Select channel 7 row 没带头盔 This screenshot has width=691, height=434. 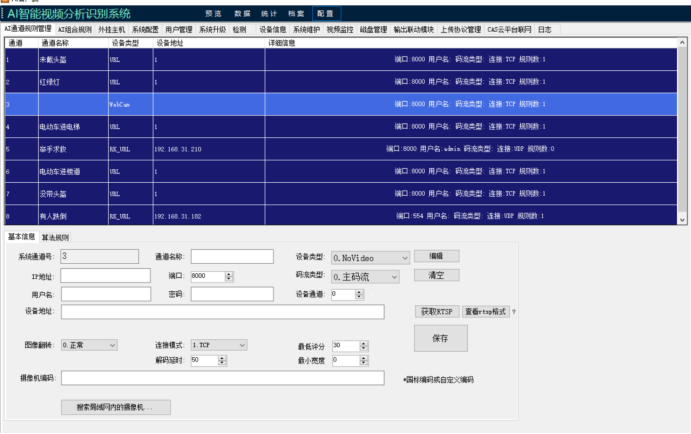341,194
